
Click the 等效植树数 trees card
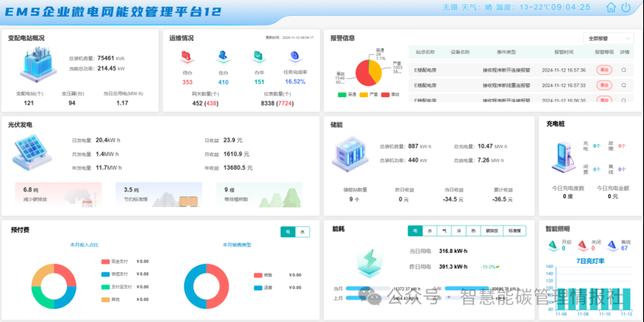(x=260, y=195)
